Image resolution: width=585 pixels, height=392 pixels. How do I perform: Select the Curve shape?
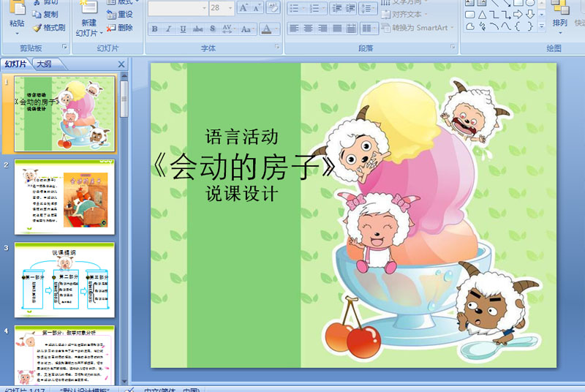tap(505, 26)
